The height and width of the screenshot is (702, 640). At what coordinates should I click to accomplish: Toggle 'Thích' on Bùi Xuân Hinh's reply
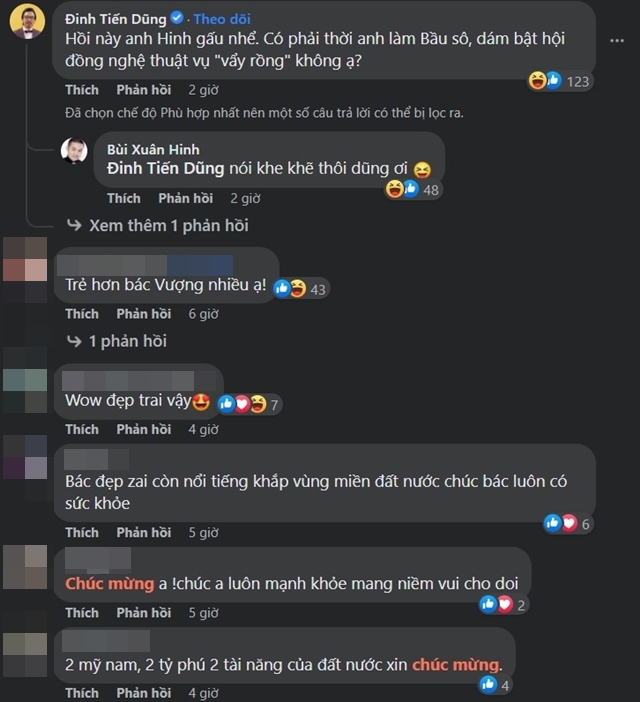click(124, 198)
